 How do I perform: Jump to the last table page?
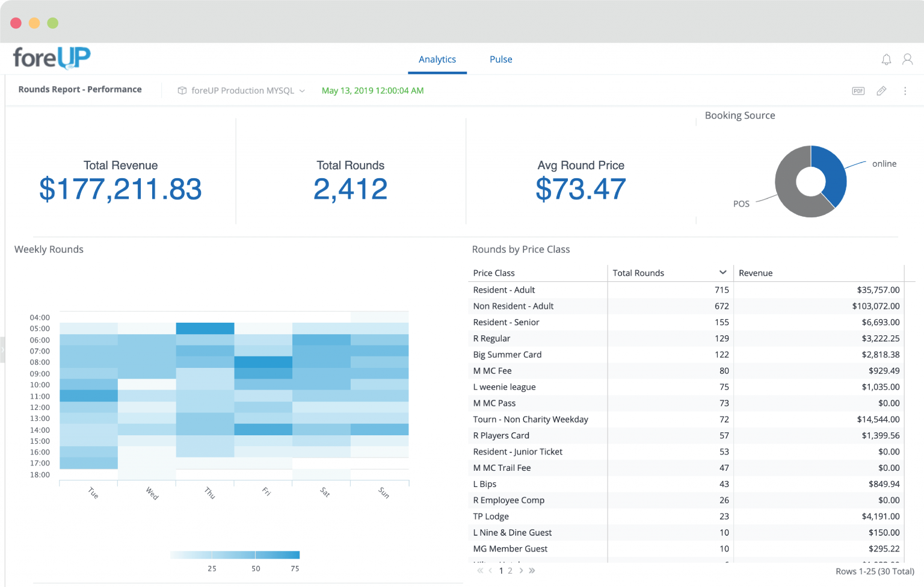[x=532, y=571]
